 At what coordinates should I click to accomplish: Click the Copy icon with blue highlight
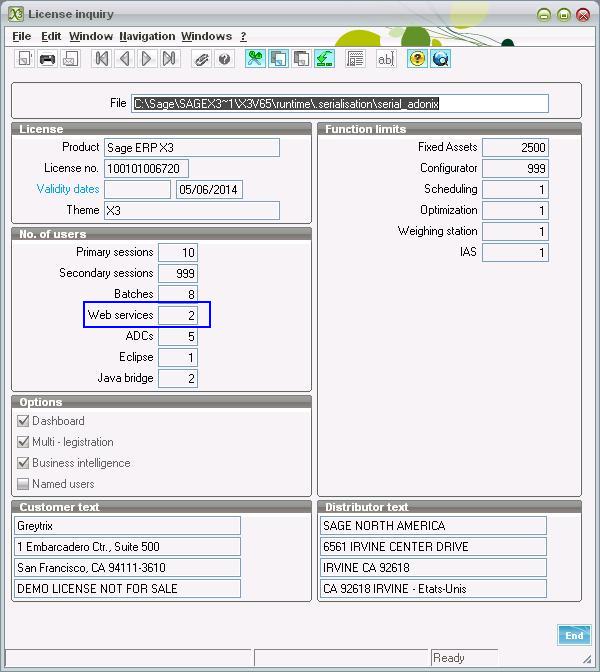pos(278,59)
